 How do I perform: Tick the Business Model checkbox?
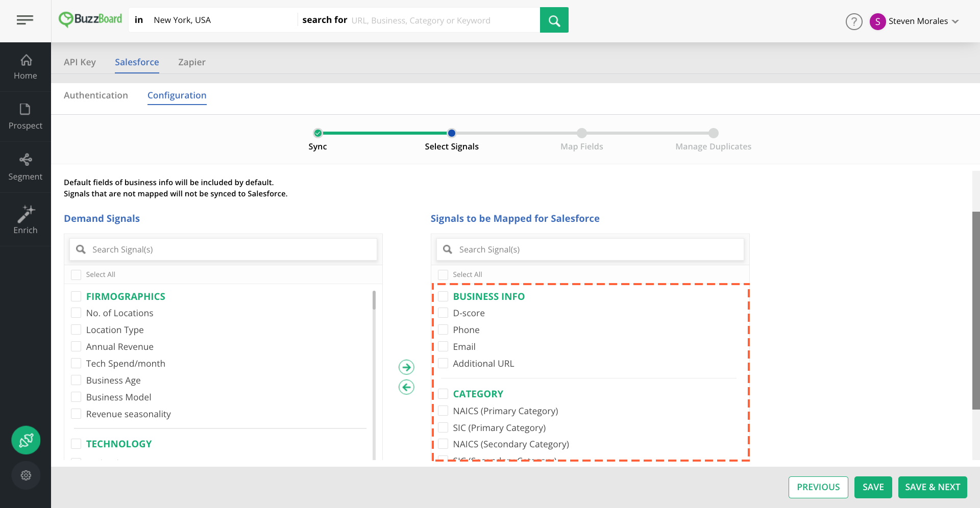tap(76, 397)
